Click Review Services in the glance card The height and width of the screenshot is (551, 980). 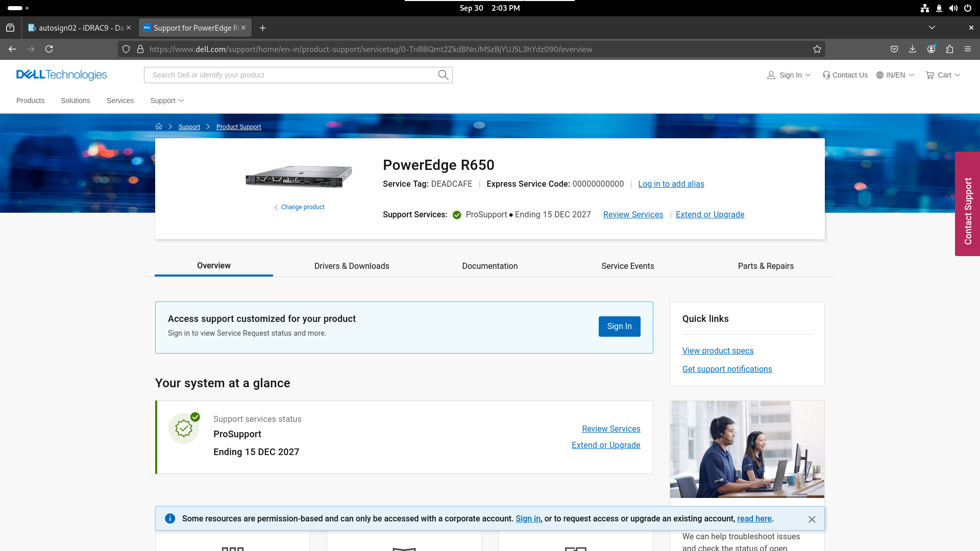pos(611,429)
